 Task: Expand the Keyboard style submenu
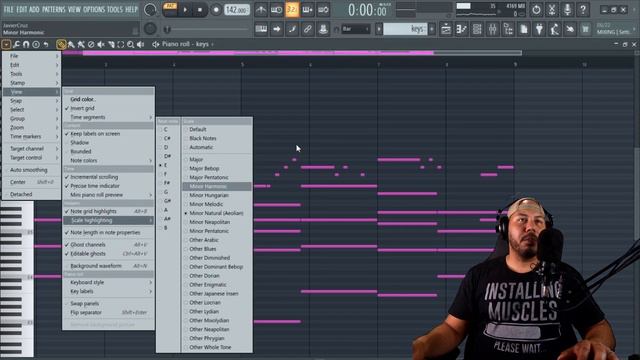pos(109,282)
